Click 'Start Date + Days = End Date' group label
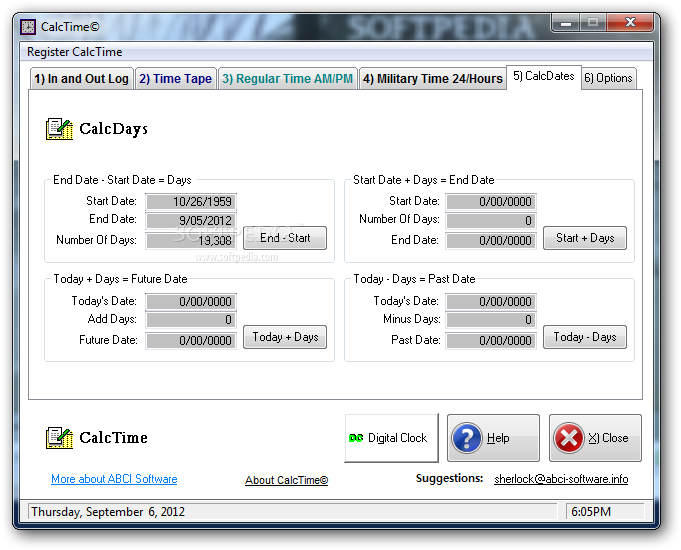The image size is (681, 550). (x=423, y=180)
